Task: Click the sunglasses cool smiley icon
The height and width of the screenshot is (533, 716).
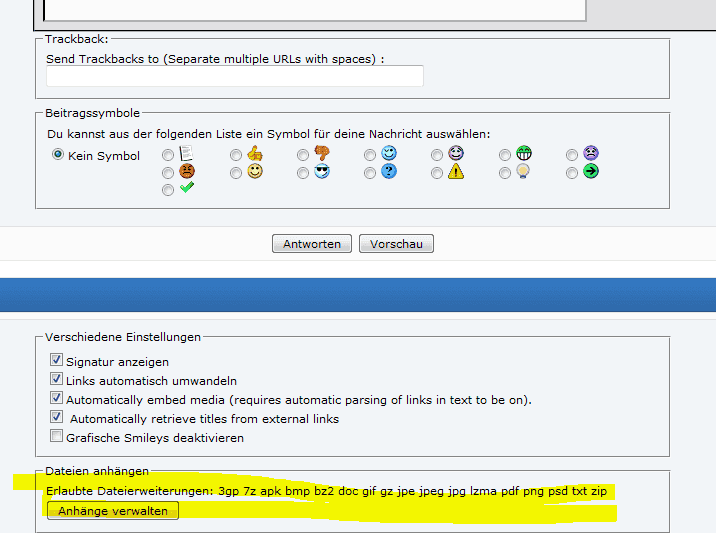Action: click(x=322, y=171)
